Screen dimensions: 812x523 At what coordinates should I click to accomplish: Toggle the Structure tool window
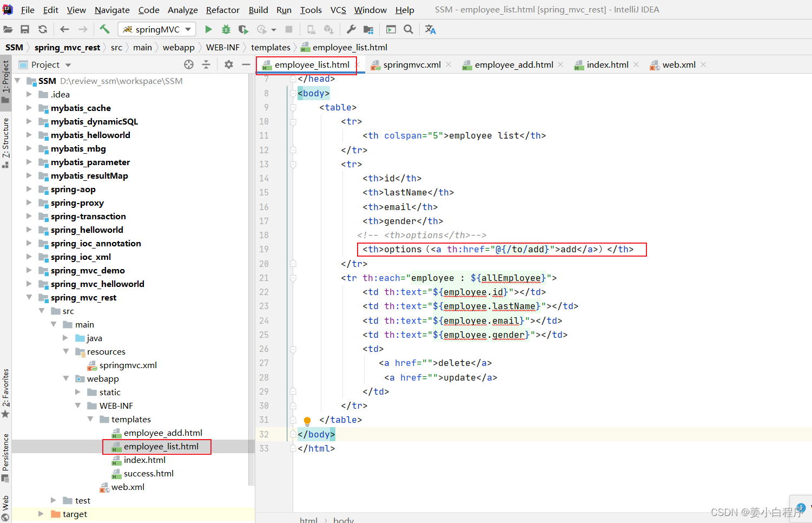(5, 142)
